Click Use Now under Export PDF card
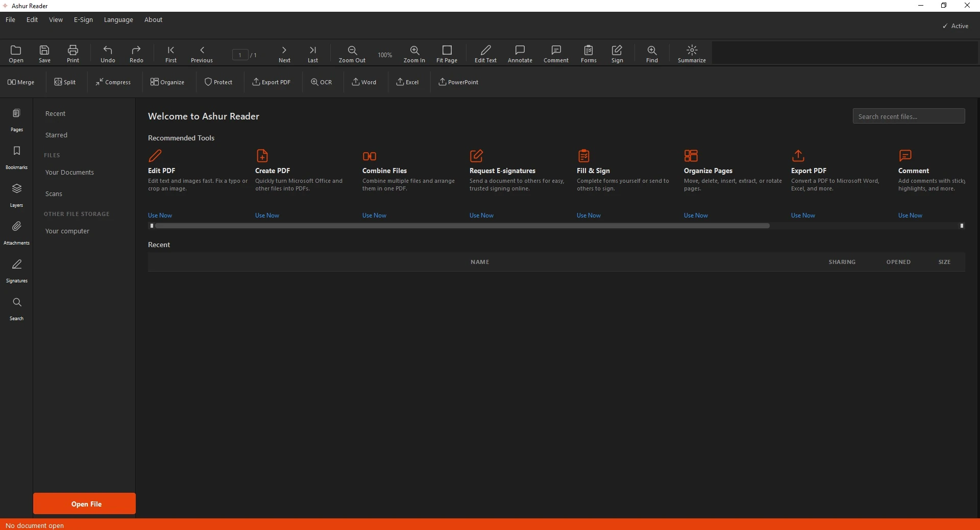Viewport: 980px width, 530px height. 803,215
